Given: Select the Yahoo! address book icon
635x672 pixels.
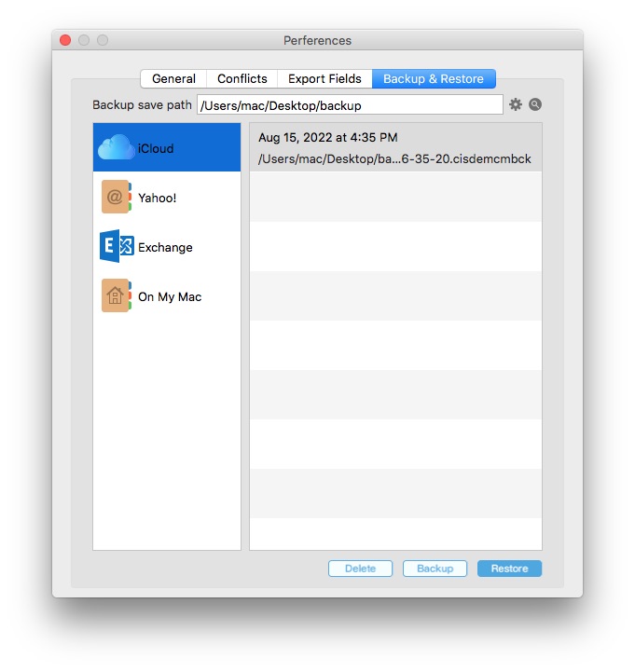Looking at the screenshot, I should (117, 197).
